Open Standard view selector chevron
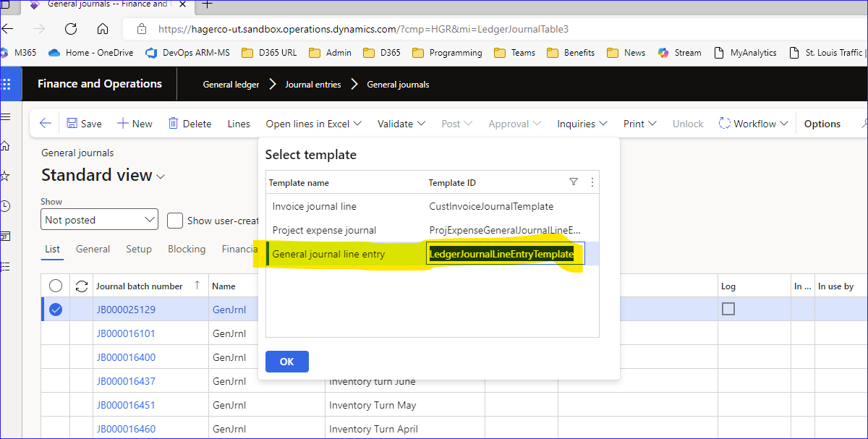 [161, 176]
